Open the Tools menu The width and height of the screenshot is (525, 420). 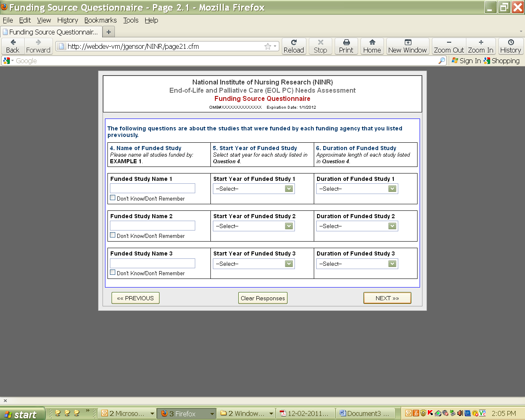(x=131, y=20)
